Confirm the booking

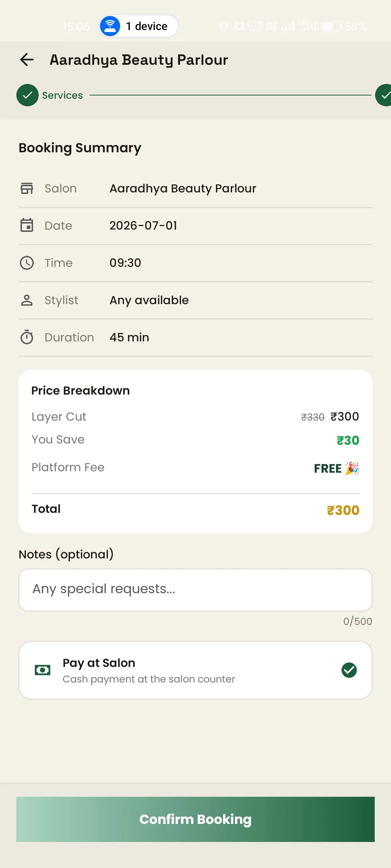[195, 819]
